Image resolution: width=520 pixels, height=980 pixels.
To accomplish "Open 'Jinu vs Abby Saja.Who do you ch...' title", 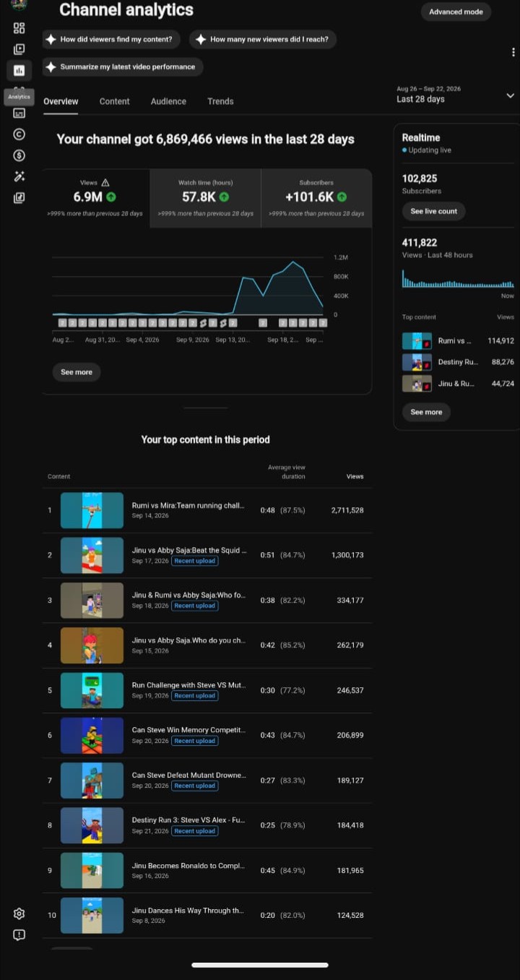I will (188, 640).
